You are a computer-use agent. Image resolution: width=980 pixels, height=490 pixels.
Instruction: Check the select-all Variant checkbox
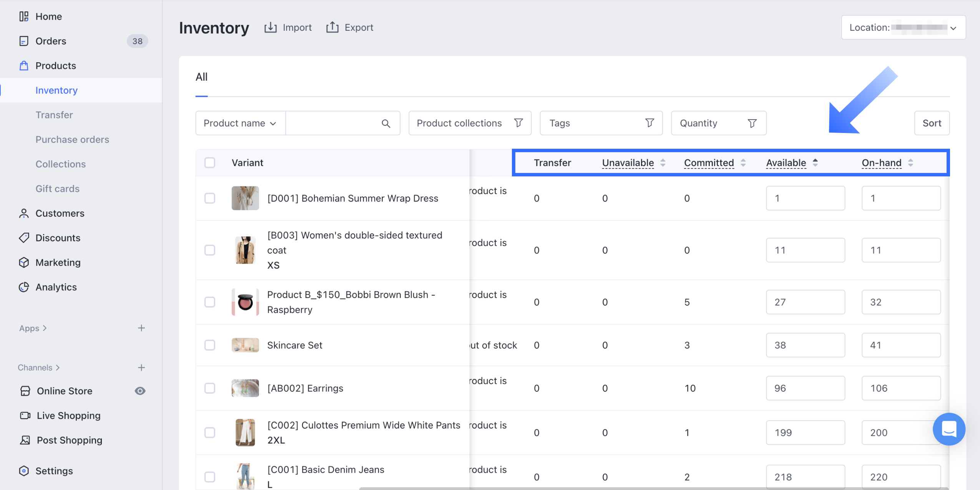tap(210, 163)
